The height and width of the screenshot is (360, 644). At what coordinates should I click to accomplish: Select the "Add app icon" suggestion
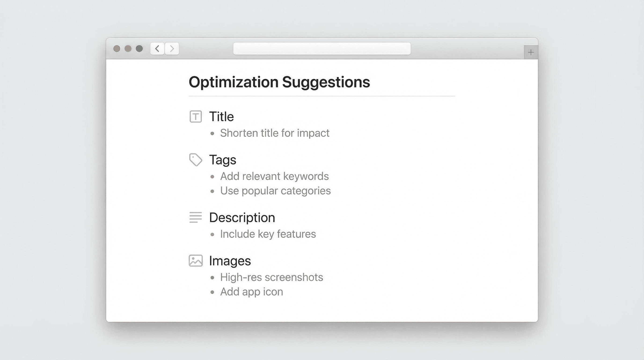[252, 292]
